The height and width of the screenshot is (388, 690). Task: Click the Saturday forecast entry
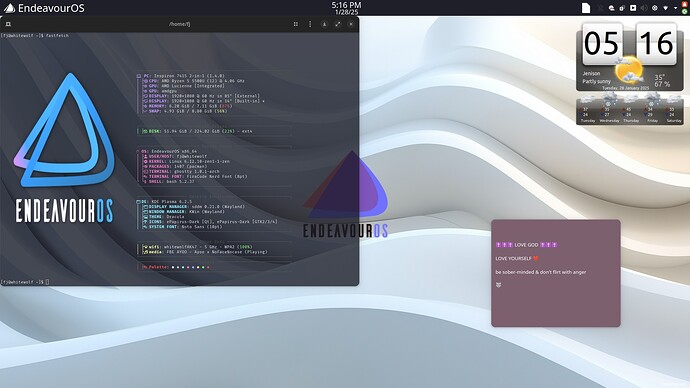point(673,109)
